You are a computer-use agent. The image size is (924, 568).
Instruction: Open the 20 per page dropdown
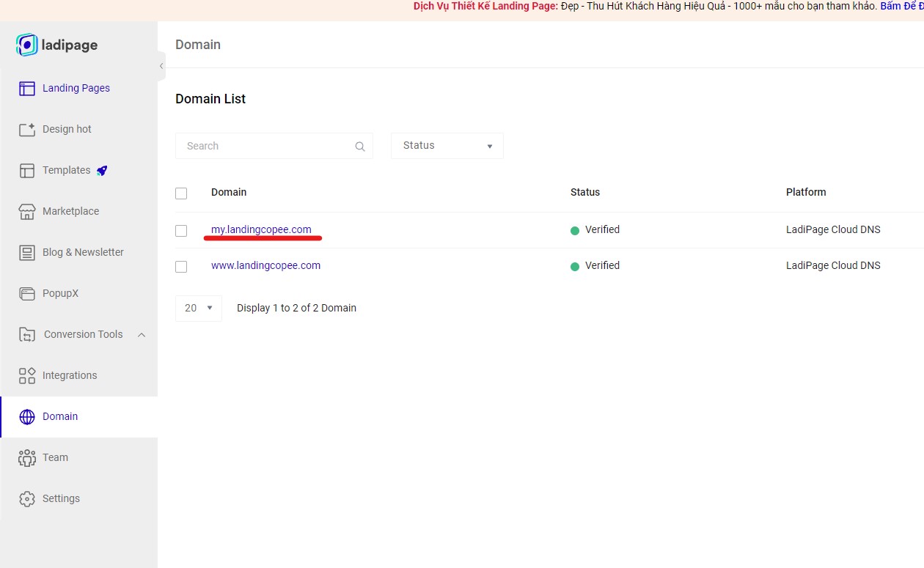pos(199,308)
